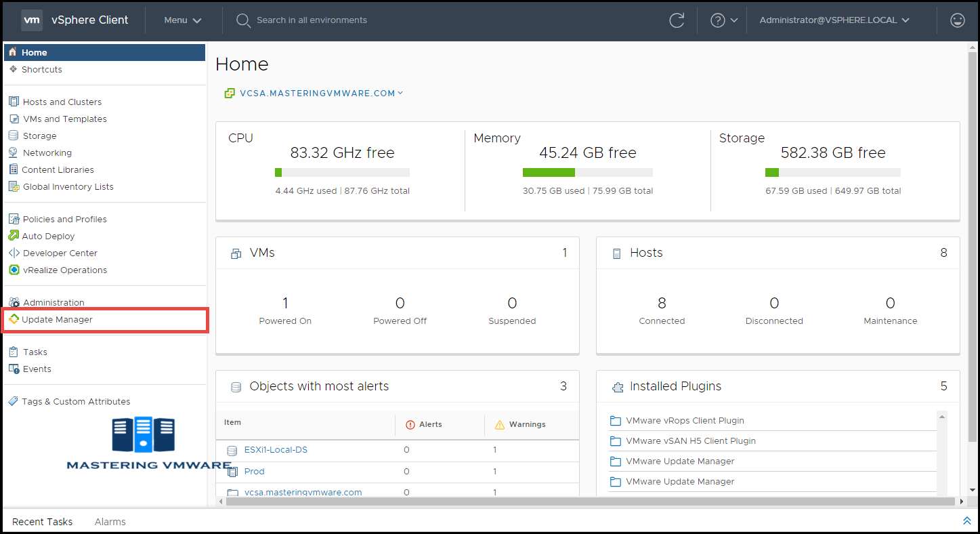The height and width of the screenshot is (534, 980).
Task: Click the Tasks clipboard icon
Action: click(x=14, y=352)
